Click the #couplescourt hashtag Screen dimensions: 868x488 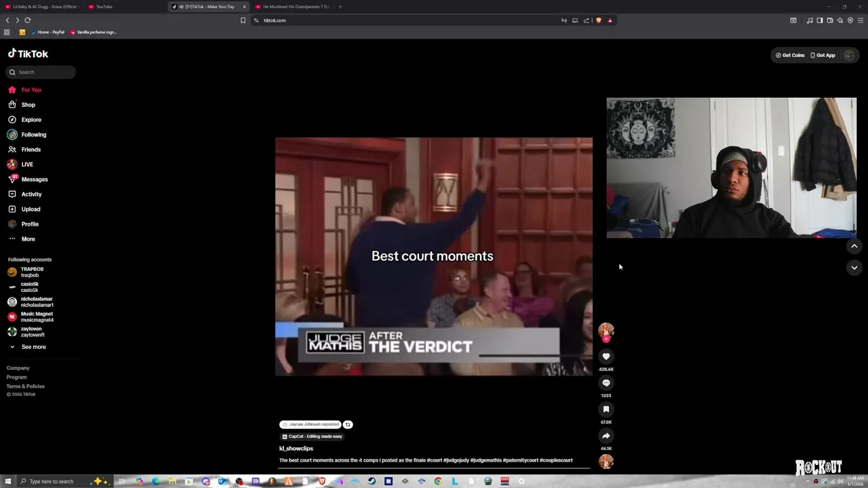[x=556, y=460]
